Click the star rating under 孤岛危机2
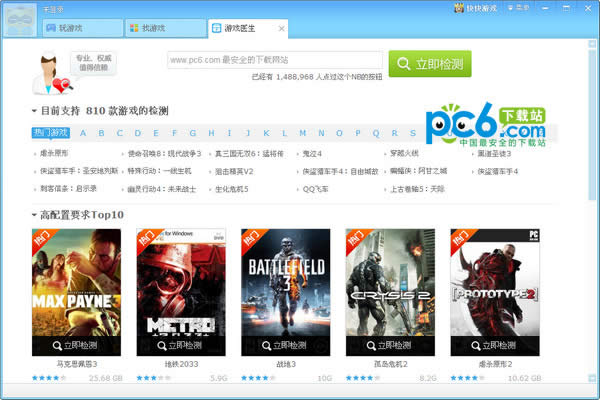This screenshot has width=600, height=400. [365, 378]
